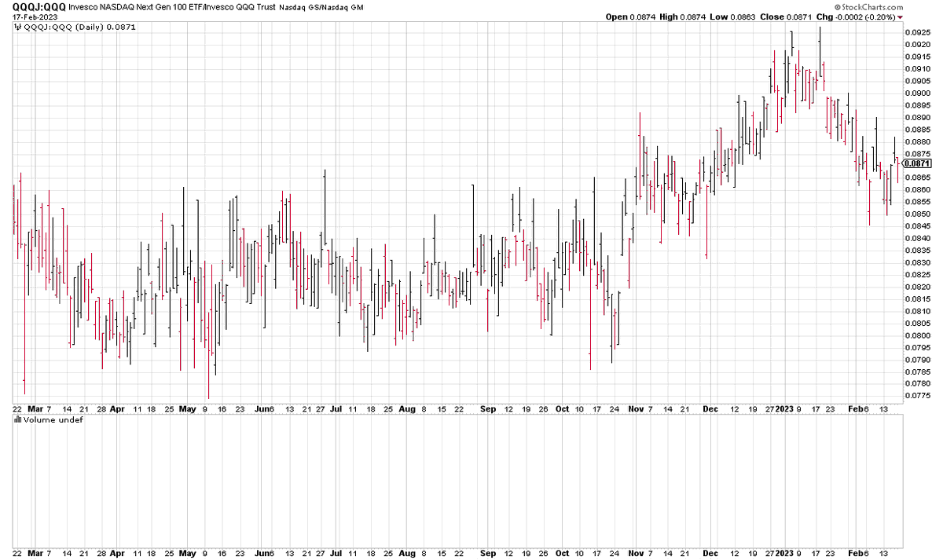Click the boxed 0.0871 last-price tag on axis
This screenshot has height=560, width=943.
918,163
